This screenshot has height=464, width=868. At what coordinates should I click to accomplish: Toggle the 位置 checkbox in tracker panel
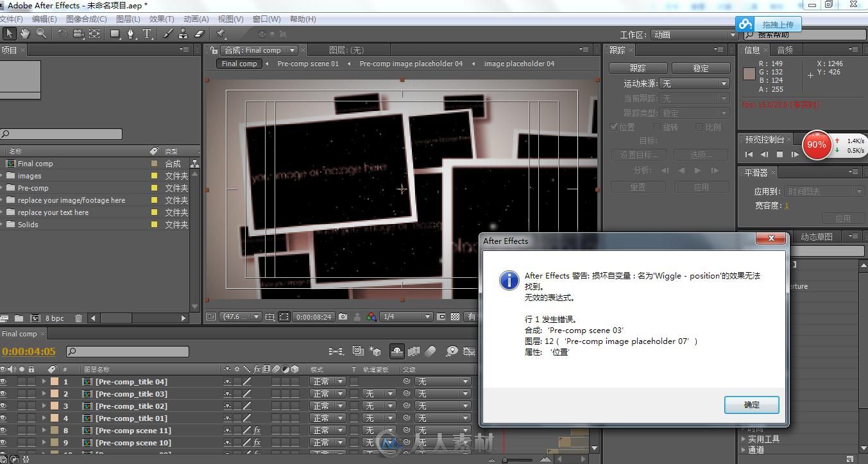(x=614, y=127)
